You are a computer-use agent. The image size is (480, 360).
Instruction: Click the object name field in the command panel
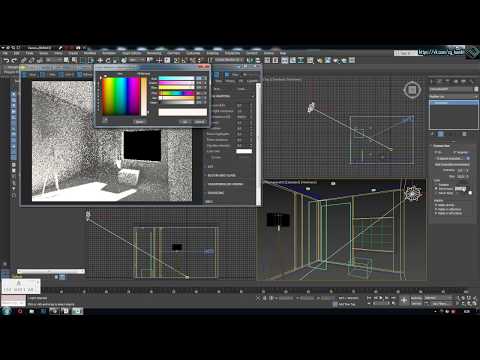451,89
